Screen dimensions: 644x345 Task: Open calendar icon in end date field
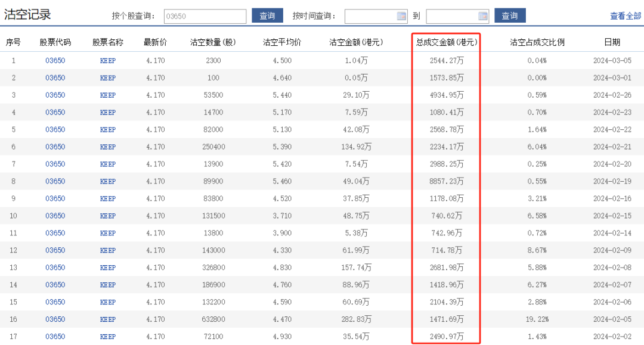[x=482, y=16]
